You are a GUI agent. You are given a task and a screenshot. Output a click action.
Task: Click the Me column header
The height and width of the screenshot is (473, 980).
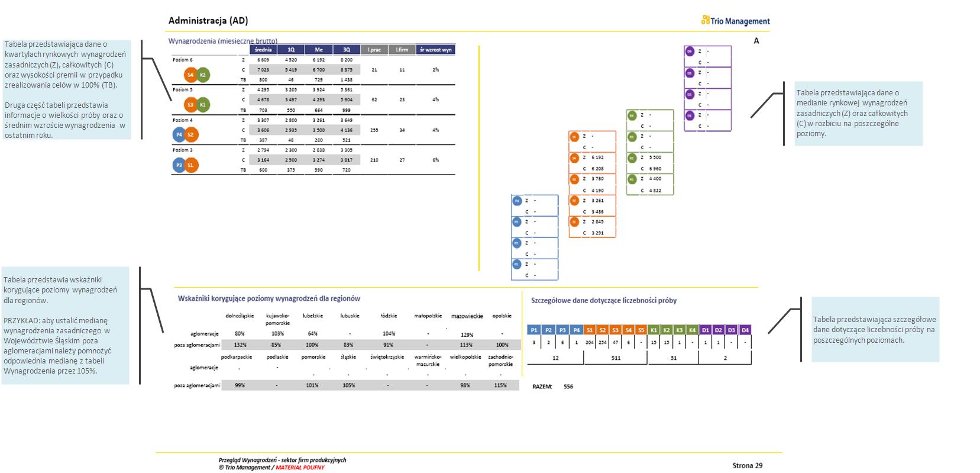tap(319, 50)
